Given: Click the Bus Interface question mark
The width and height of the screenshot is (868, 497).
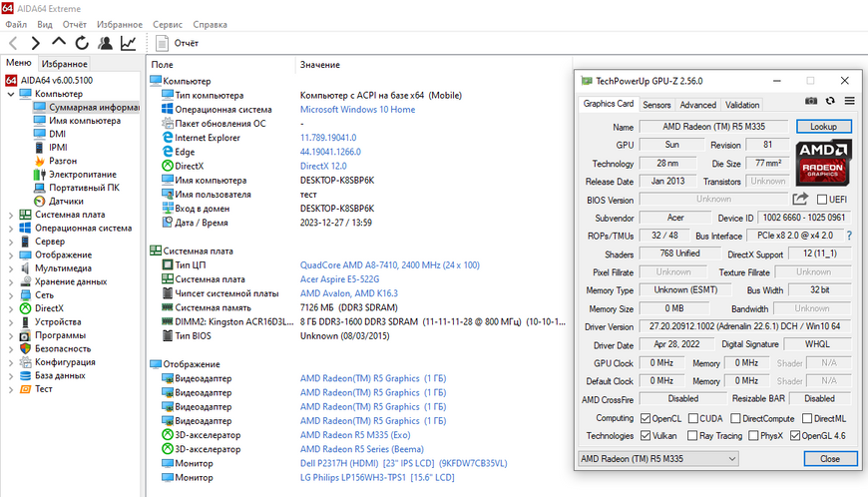Looking at the screenshot, I should [x=849, y=236].
